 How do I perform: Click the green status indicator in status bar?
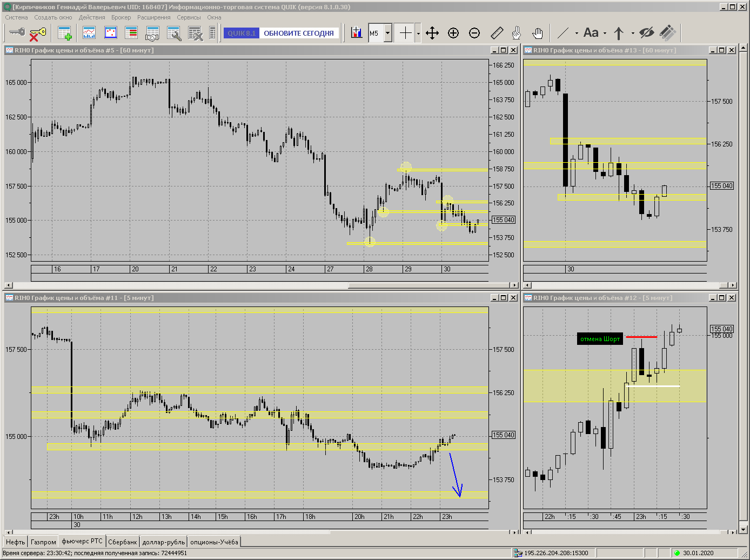pyautogui.click(x=677, y=553)
